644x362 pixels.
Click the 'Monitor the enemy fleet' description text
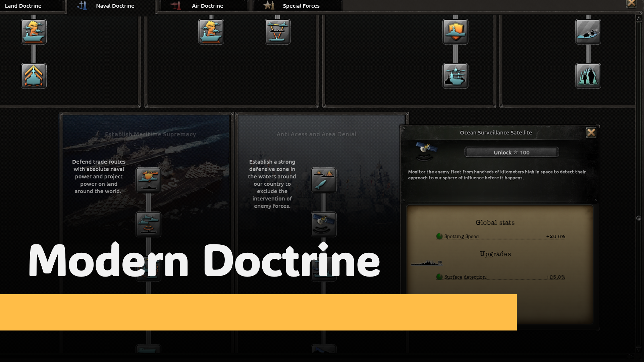pyautogui.click(x=497, y=175)
